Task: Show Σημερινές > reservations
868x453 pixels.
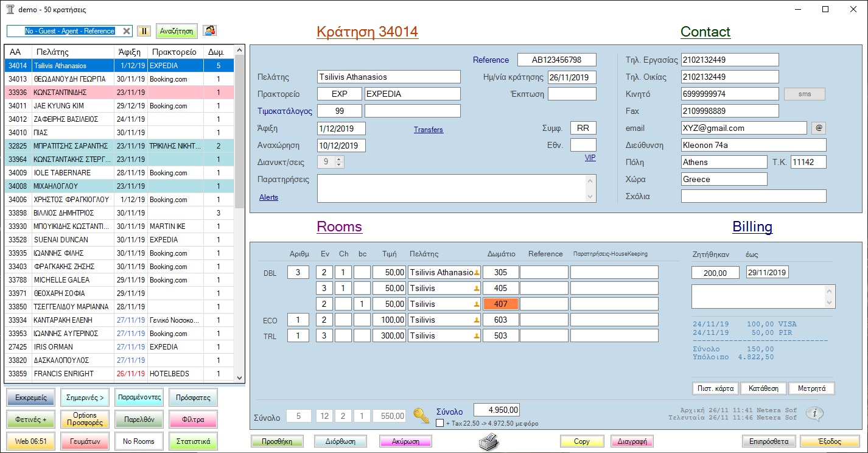Action: point(85,398)
